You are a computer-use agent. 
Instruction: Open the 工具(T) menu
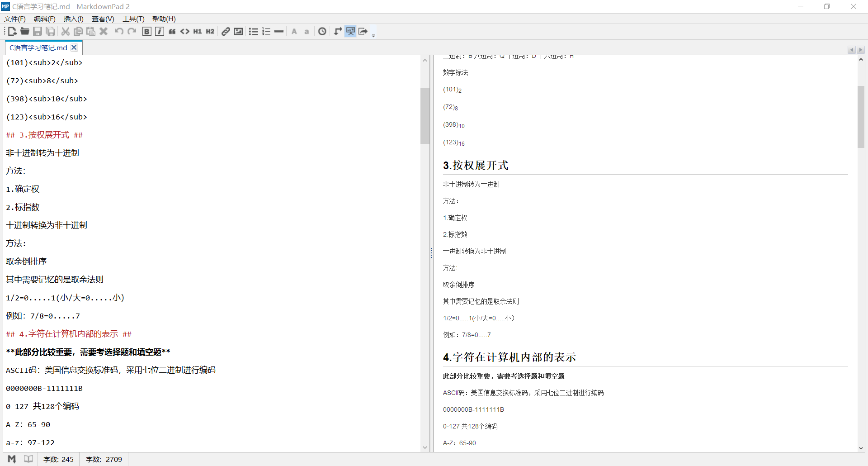point(133,19)
